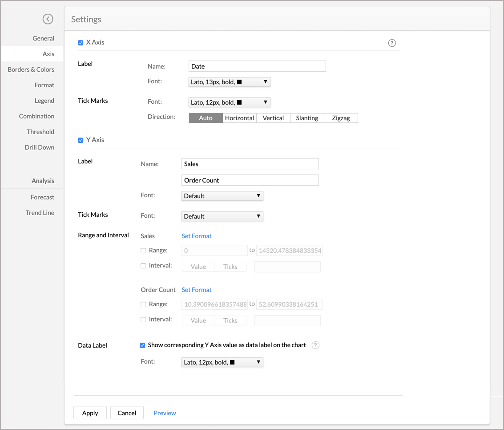
Task: Click the Apply button
Action: 90,413
